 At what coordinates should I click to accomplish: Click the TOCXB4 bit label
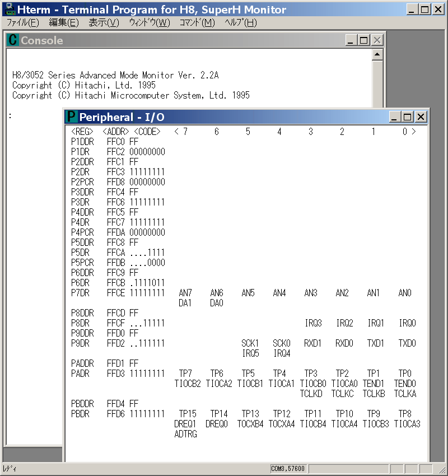[250, 424]
